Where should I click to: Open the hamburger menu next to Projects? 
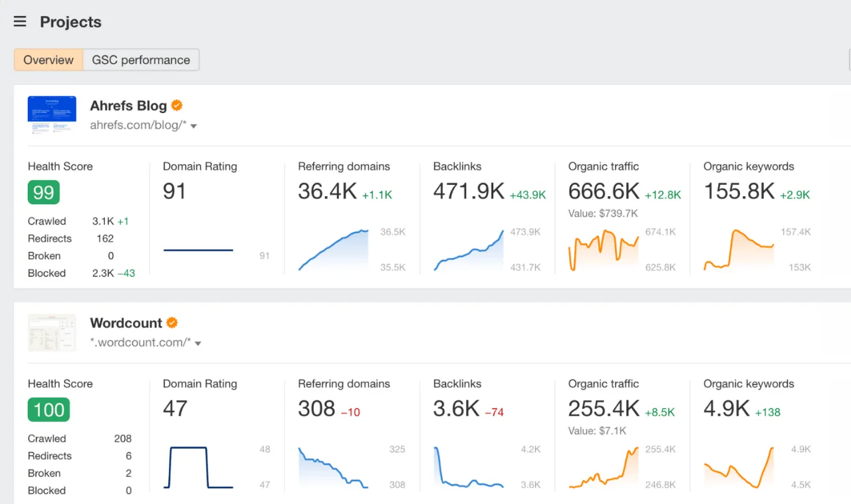pos(20,21)
